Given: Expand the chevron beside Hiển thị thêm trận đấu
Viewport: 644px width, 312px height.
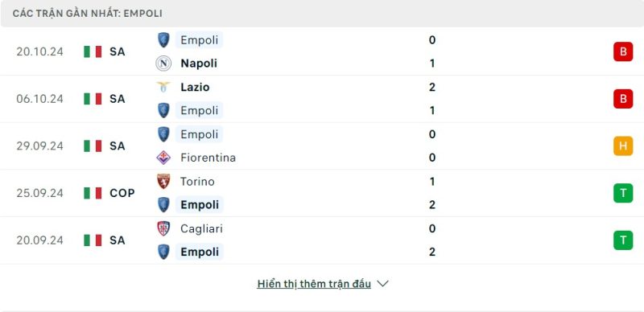Looking at the screenshot, I should click(x=382, y=284).
